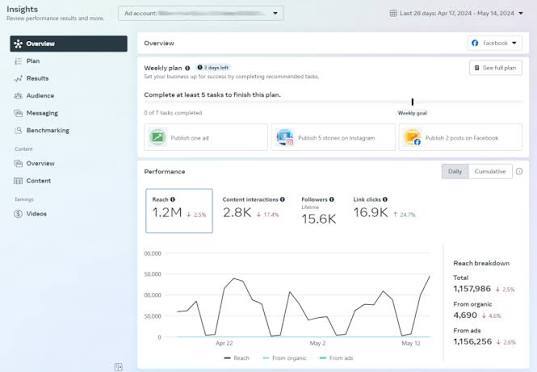Click the total reach value 1,157,986

[x=472, y=289]
